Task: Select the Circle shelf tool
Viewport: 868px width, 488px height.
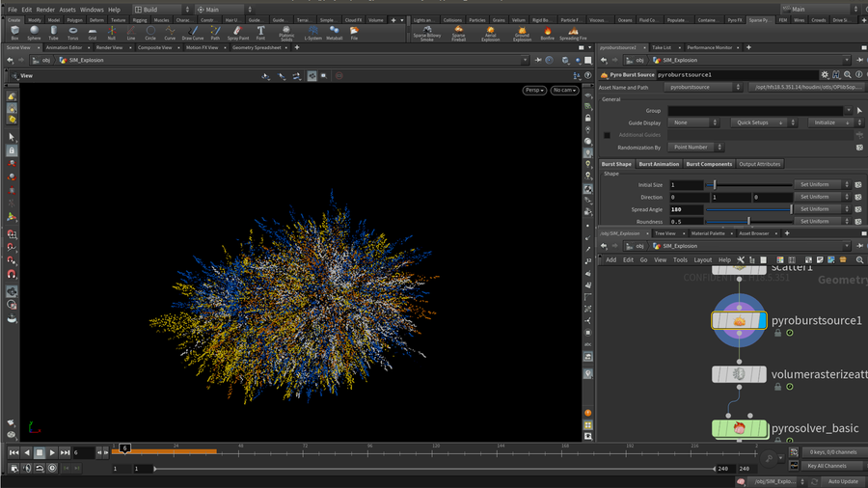Action: coord(150,33)
